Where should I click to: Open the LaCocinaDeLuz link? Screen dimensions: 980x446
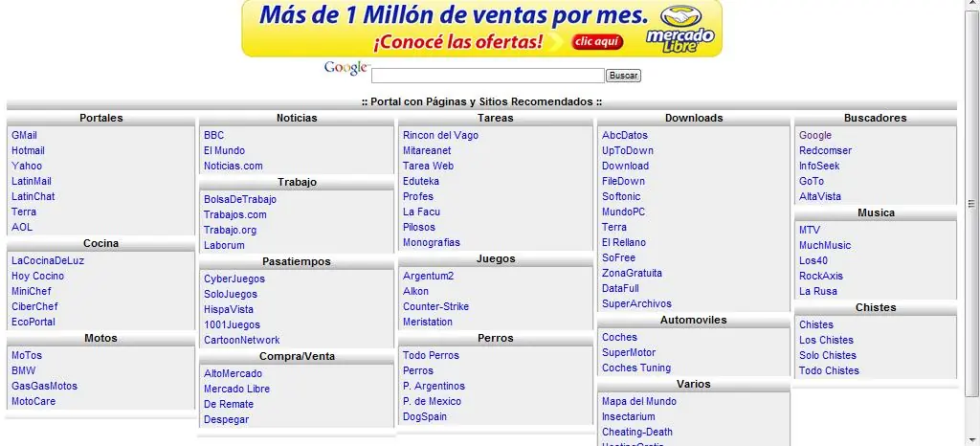pos(48,261)
